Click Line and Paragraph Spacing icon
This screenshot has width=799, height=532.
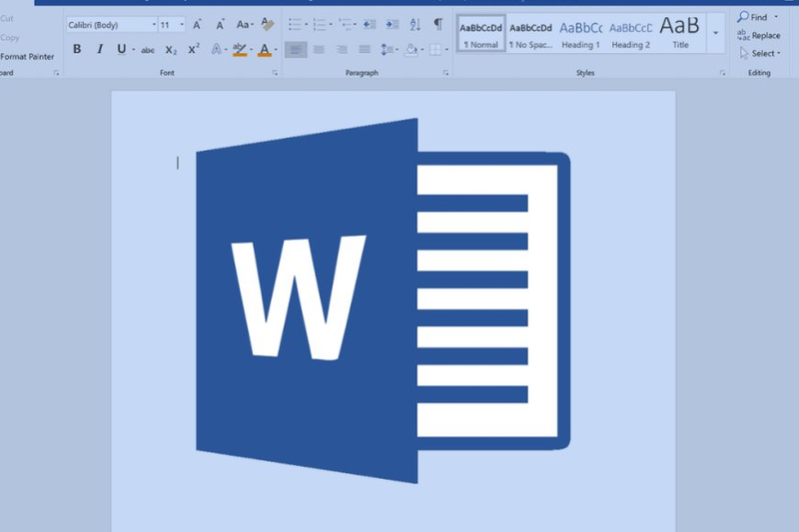pyautogui.click(x=387, y=49)
